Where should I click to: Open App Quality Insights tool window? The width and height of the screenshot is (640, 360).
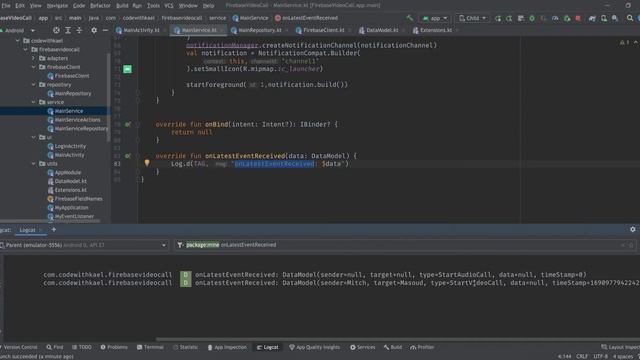314,347
